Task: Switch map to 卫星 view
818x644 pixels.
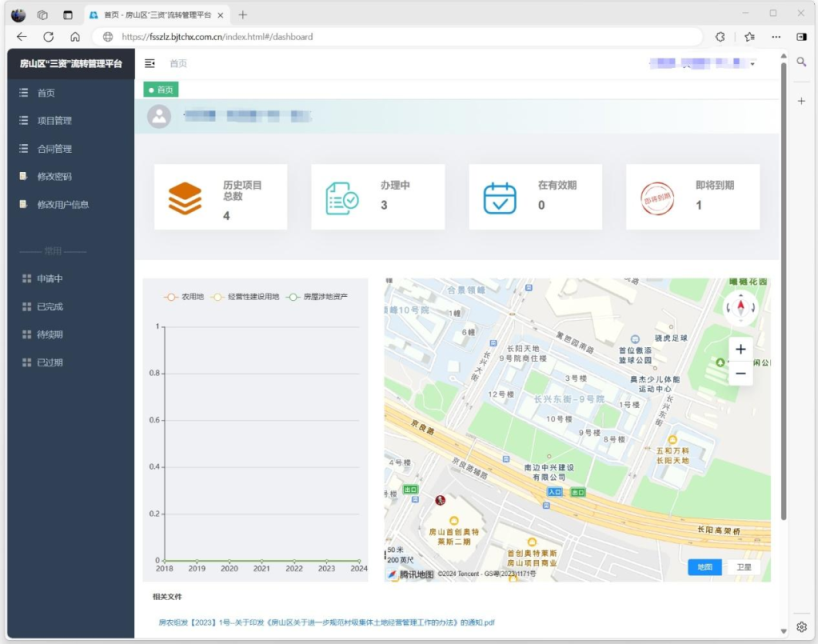Action: (743, 567)
